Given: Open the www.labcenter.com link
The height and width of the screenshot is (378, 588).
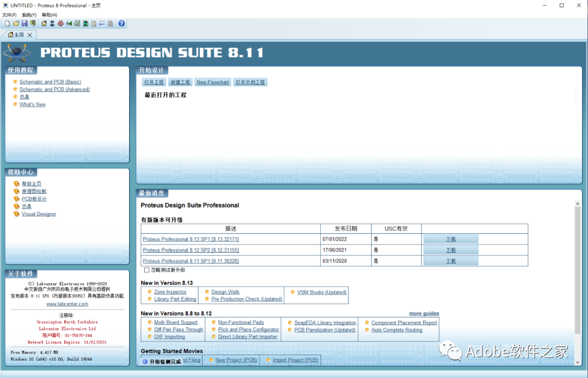Looking at the screenshot, I should coord(67,304).
